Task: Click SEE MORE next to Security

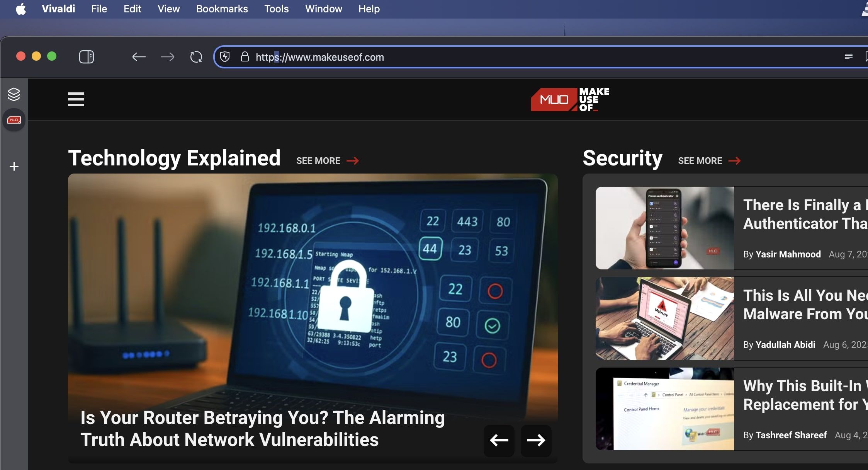Action: [x=700, y=161]
